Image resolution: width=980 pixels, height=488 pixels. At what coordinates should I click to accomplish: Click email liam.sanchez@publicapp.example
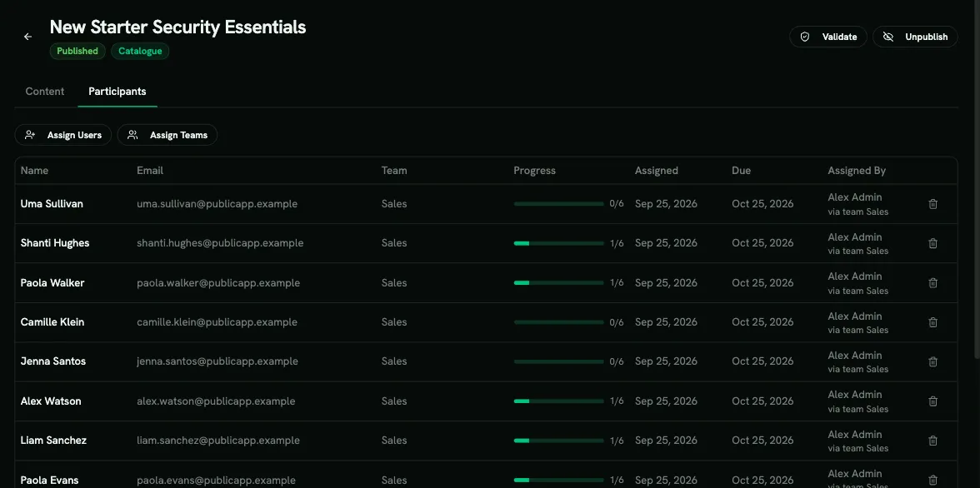(218, 441)
